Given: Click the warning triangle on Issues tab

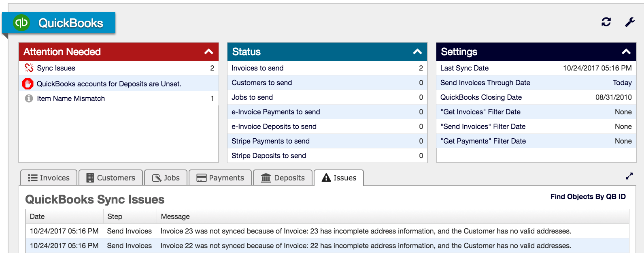Looking at the screenshot, I should [326, 178].
